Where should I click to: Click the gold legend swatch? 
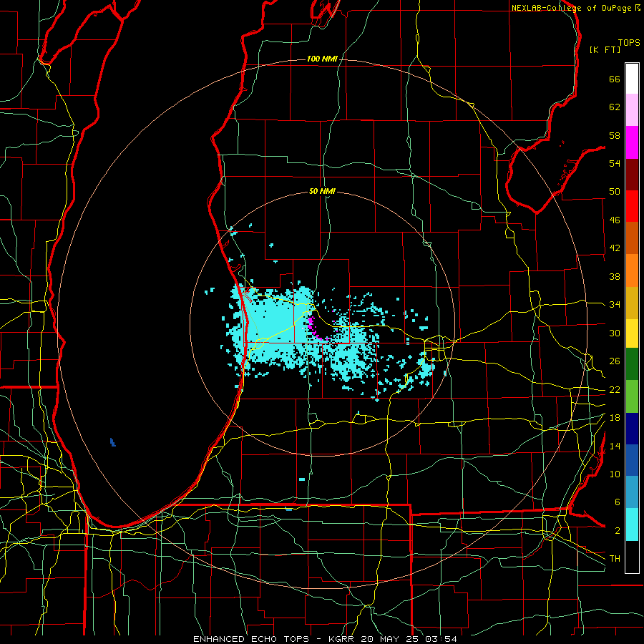[632, 303]
